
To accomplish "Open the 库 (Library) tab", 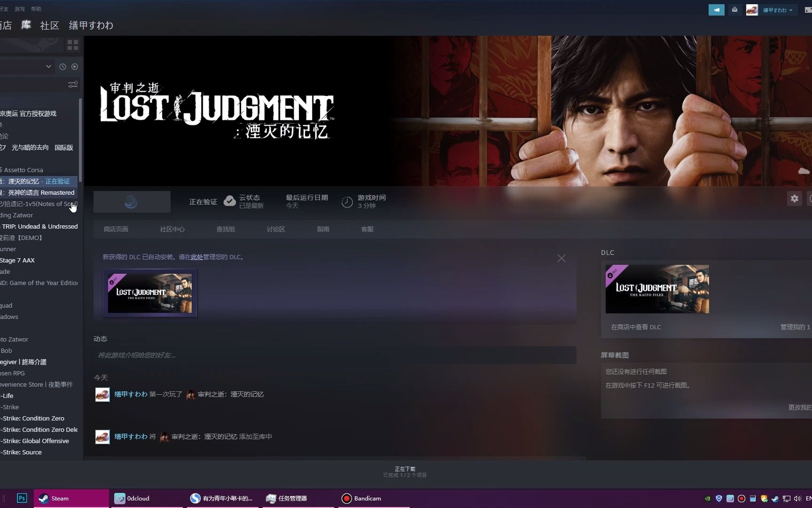I will point(26,25).
